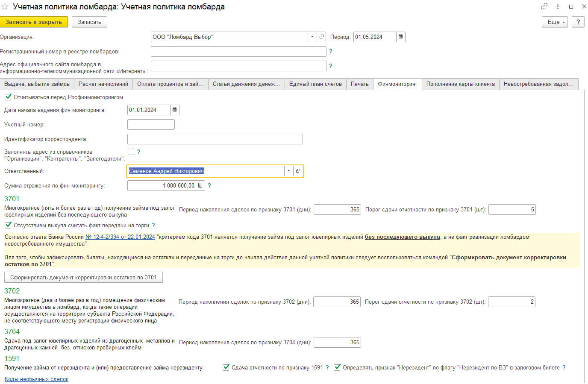
Task: Switch to Печать tab
Action: click(x=359, y=84)
